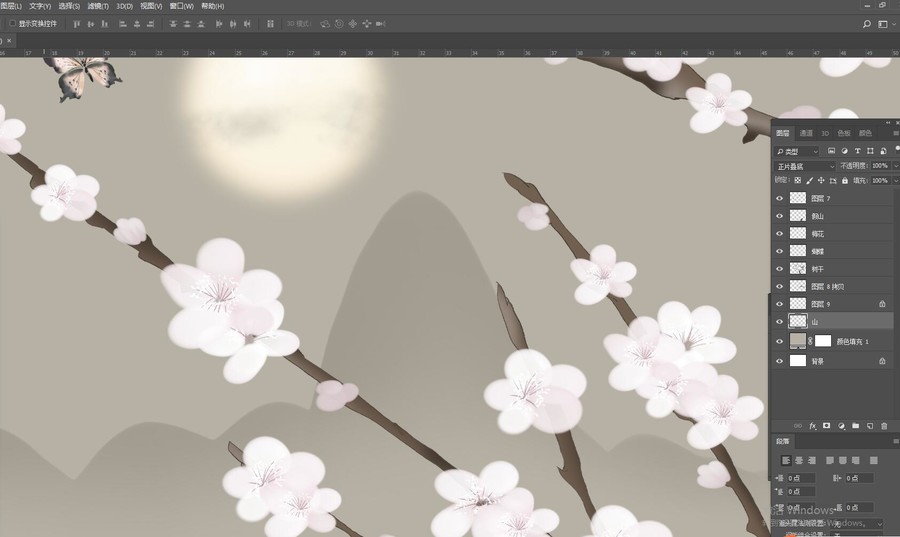Click the new group folder icon
This screenshot has width=900, height=537.
(855, 426)
